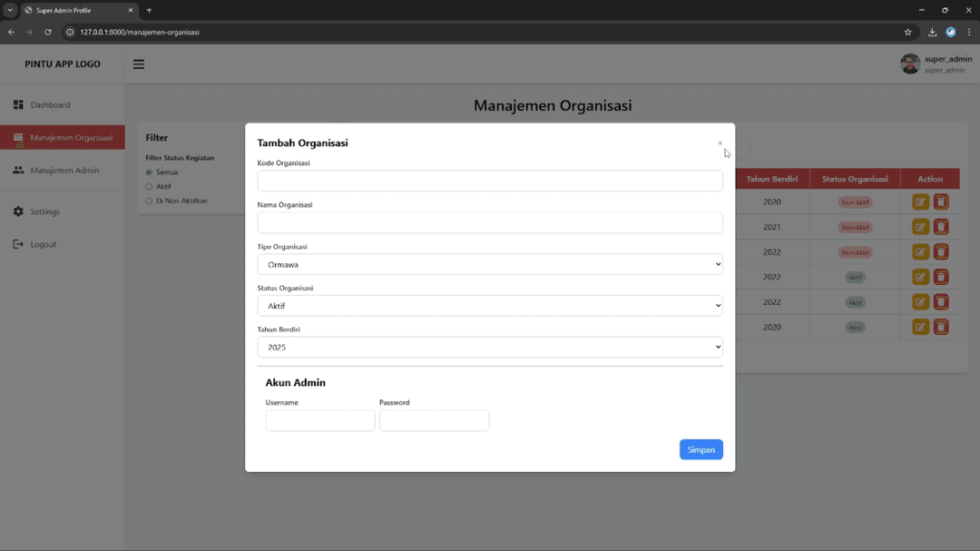Screen dimensions: 980x551
Task: Close the Tambah Organisasi modal
Action: tap(720, 143)
